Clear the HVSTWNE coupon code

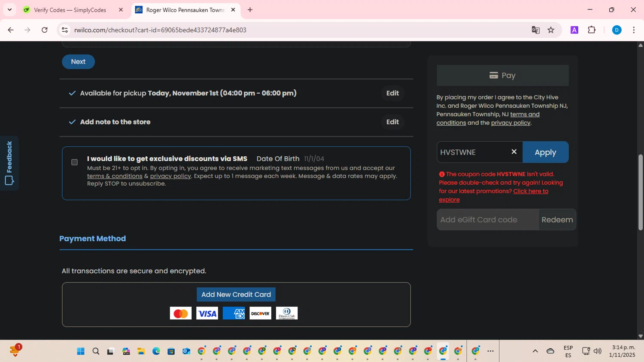(514, 152)
